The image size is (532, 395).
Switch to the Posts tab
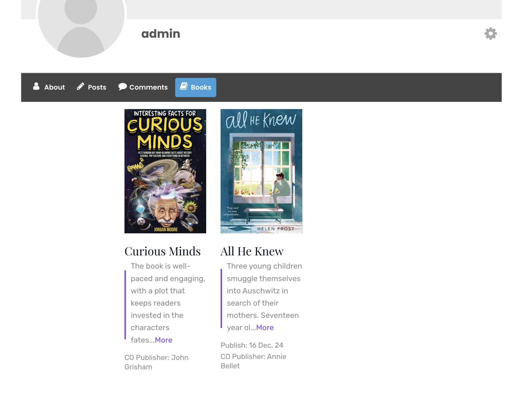91,87
